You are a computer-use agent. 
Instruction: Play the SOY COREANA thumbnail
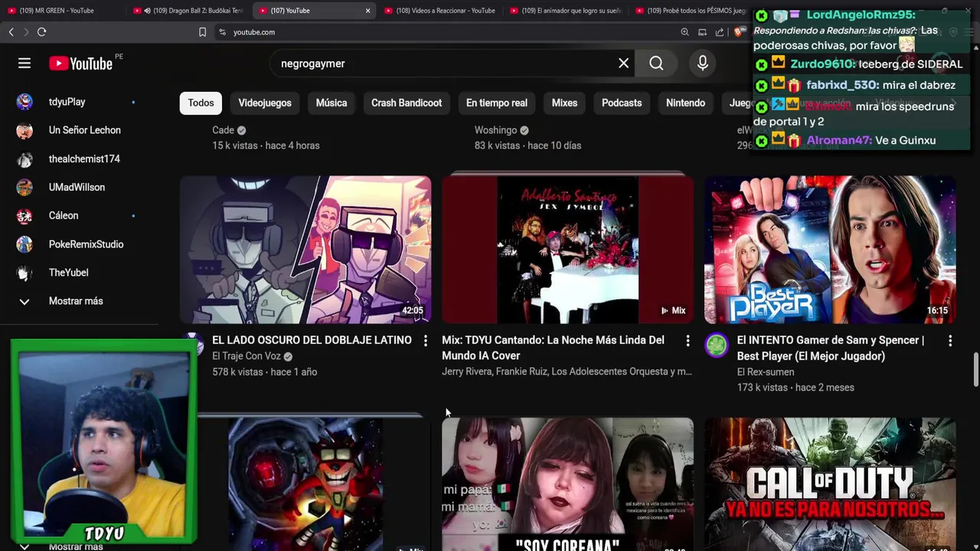pyautogui.click(x=567, y=484)
